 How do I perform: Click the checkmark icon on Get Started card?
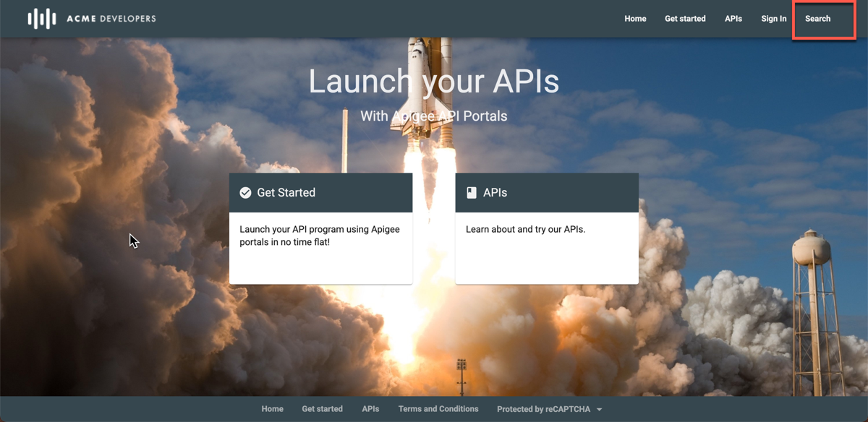pos(245,193)
